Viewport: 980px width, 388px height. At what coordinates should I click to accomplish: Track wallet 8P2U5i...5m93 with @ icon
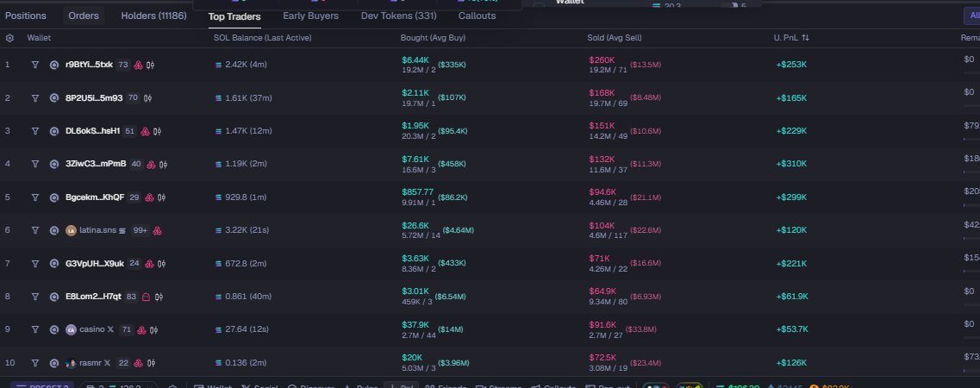pos(54,97)
